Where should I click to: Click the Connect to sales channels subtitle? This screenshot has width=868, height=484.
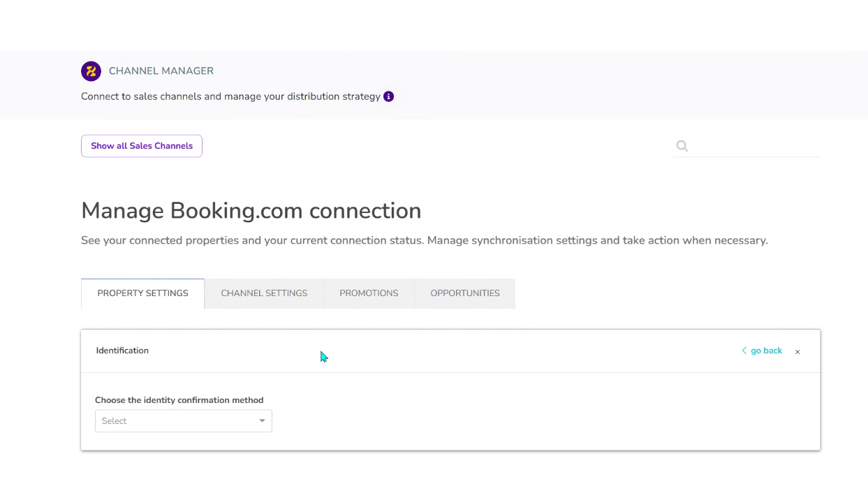coord(230,96)
